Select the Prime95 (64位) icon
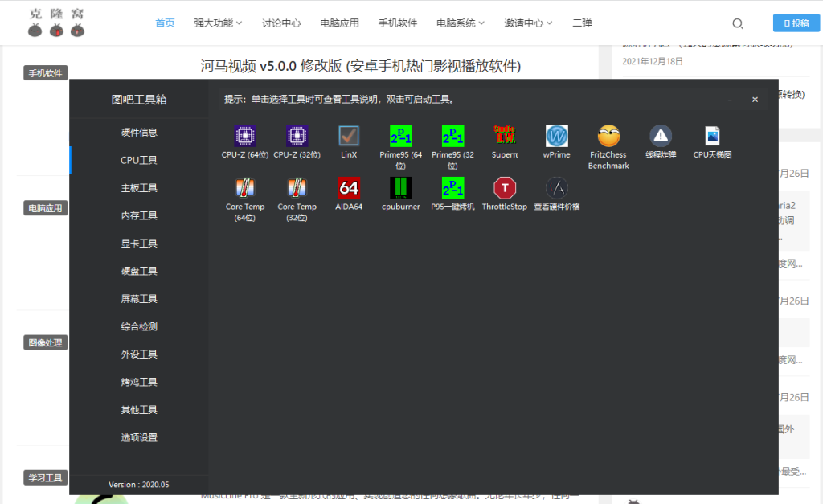Viewport: 823px width, 504px height. coord(400,136)
